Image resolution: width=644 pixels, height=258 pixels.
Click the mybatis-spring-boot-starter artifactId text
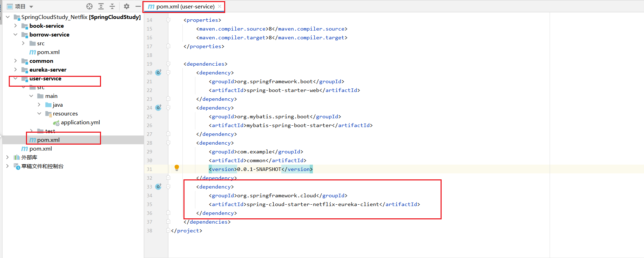(x=289, y=125)
